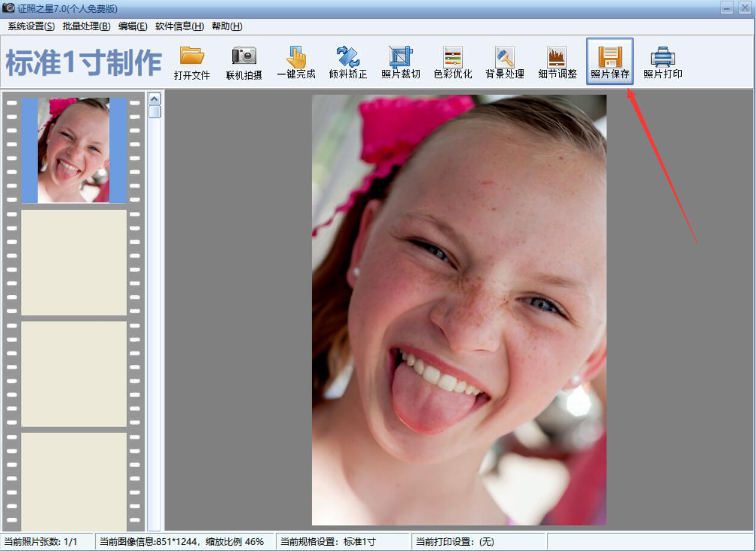Open detail adjustment (细节调整) tool
The width and height of the screenshot is (756, 551).
pyautogui.click(x=557, y=57)
